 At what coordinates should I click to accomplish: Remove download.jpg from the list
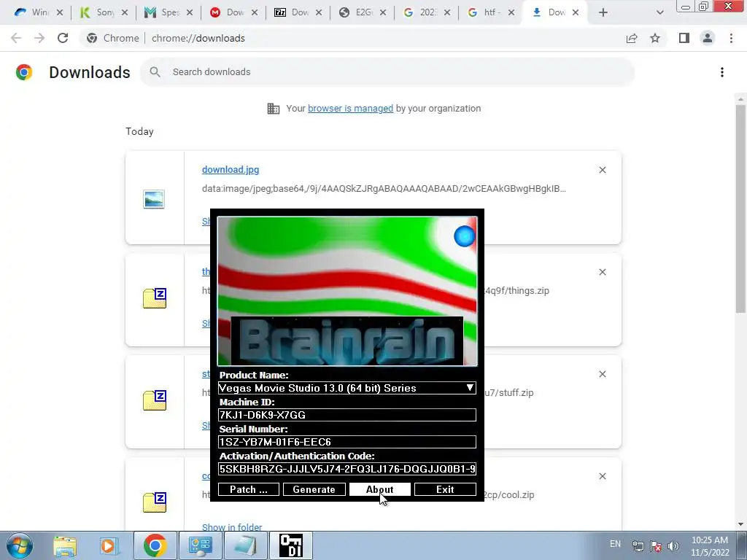click(x=602, y=170)
